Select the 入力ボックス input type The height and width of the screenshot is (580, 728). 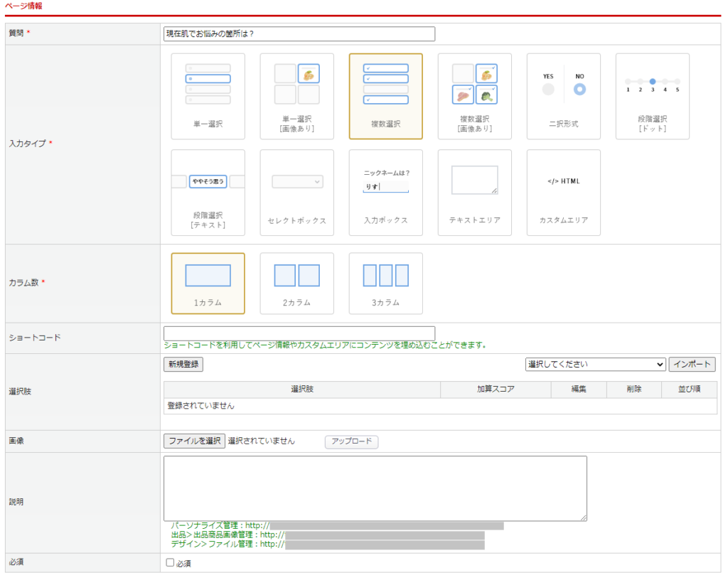coord(385,192)
